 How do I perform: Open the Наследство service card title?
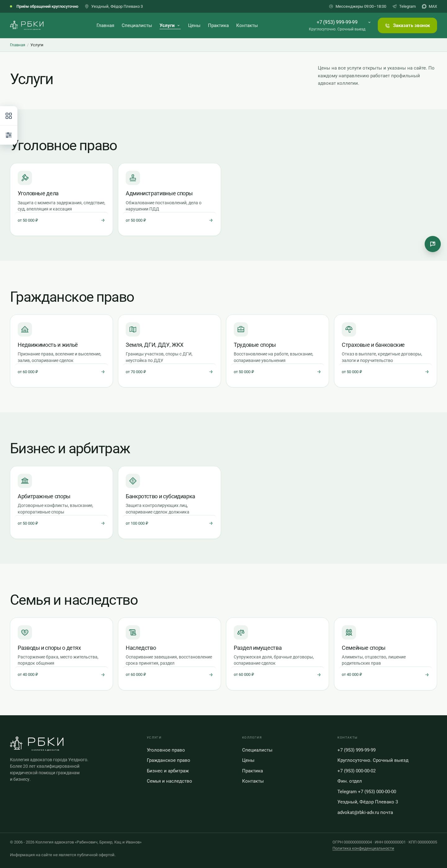click(141, 648)
